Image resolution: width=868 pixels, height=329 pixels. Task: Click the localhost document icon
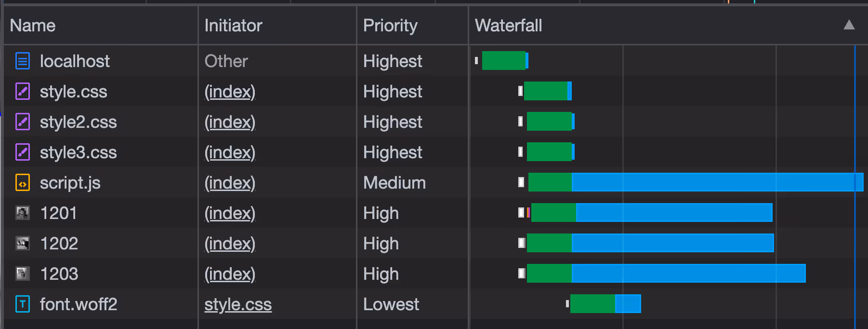coord(23,61)
